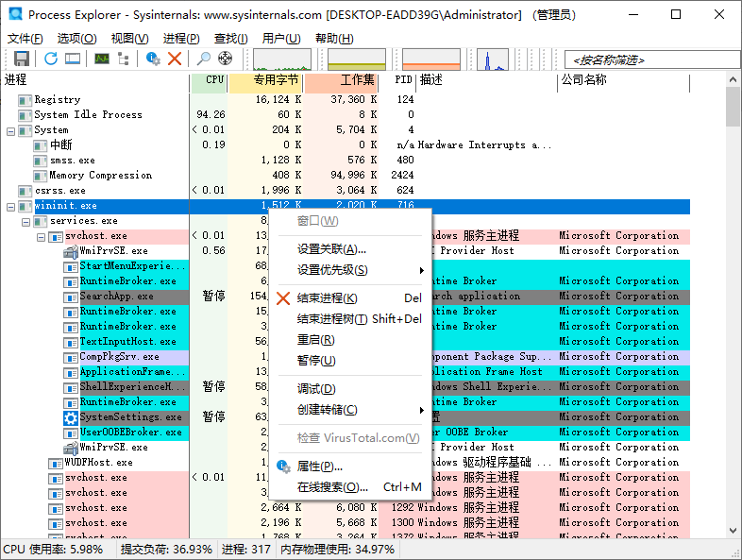
Task: Collapse the System process tree node
Action: 10,130
